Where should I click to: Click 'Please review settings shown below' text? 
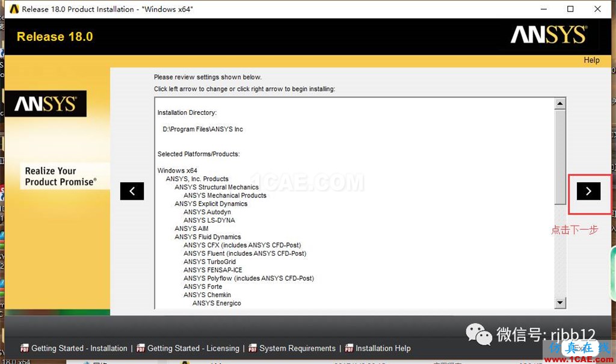click(208, 77)
